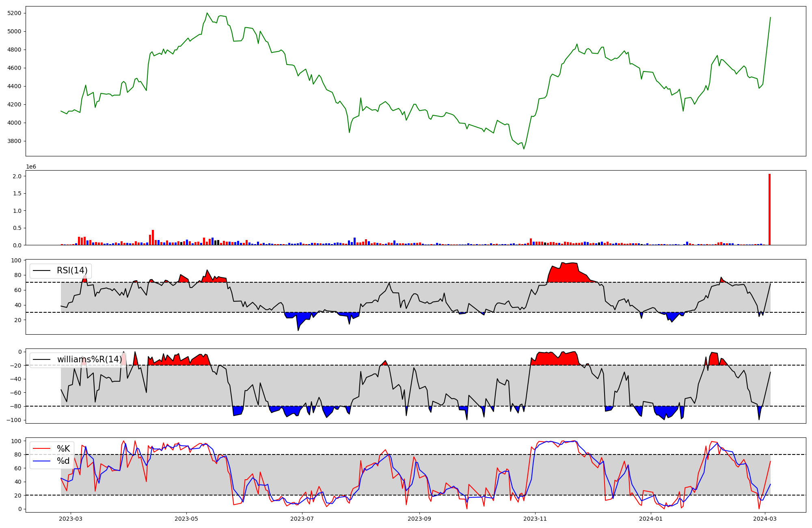Click the 2023-05 date tick label
Screen dimensions: 812x528
186,519
